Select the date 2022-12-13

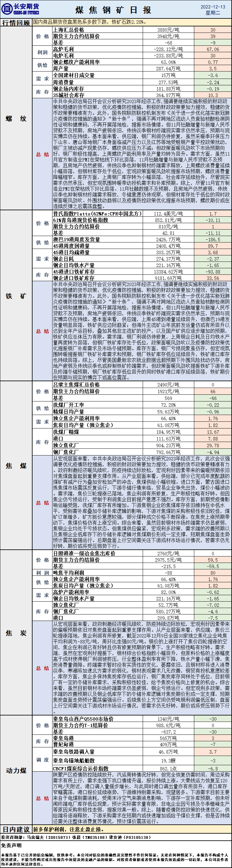click(x=213, y=7)
